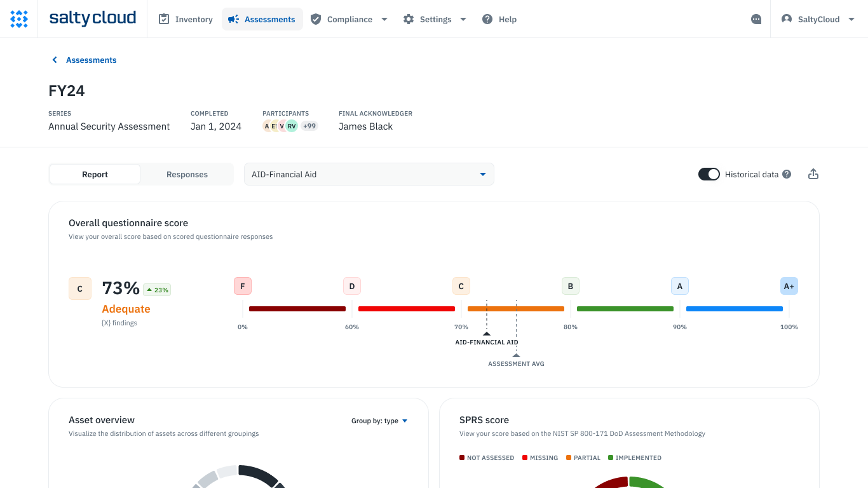This screenshot has width=868, height=488.
Task: Click the export share icon
Action: 813,174
